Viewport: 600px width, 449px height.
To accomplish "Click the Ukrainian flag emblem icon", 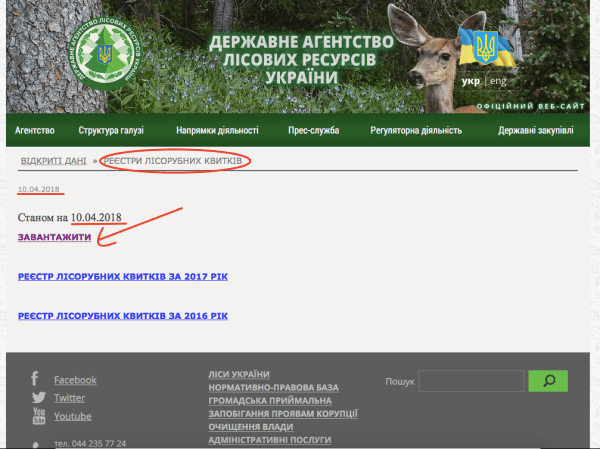I will 484,46.
